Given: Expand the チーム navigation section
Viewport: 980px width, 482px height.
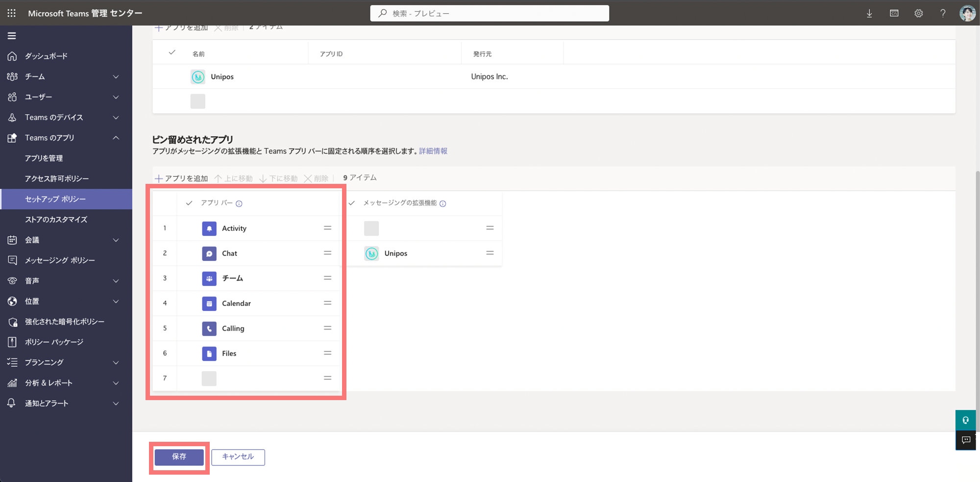Looking at the screenshot, I should [116, 77].
